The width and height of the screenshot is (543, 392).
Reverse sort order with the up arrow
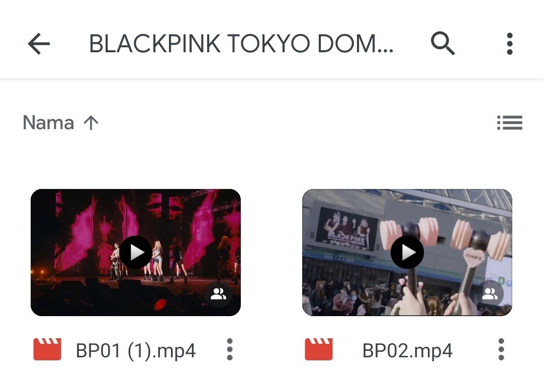[91, 123]
